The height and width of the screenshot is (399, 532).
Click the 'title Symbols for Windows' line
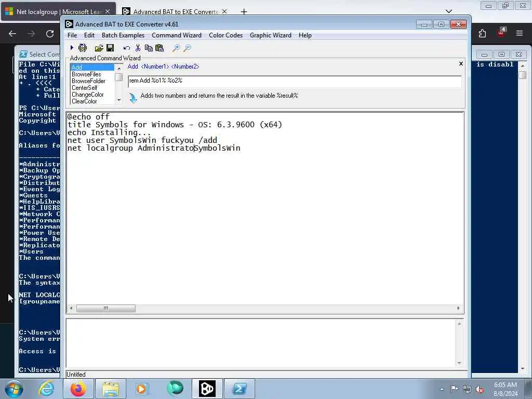tap(175, 125)
